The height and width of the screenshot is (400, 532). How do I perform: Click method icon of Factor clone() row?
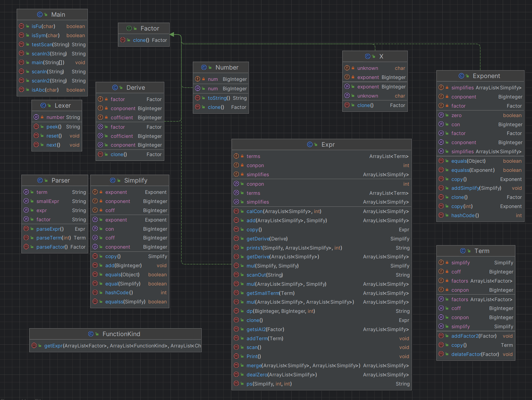click(x=123, y=40)
